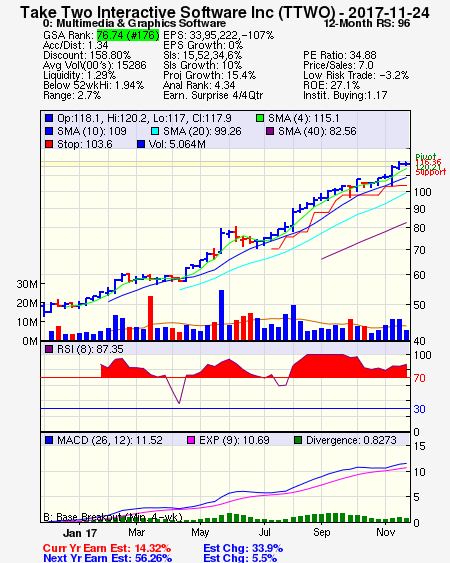Click the Sep date axis label
The image size is (450, 563).
tap(321, 532)
